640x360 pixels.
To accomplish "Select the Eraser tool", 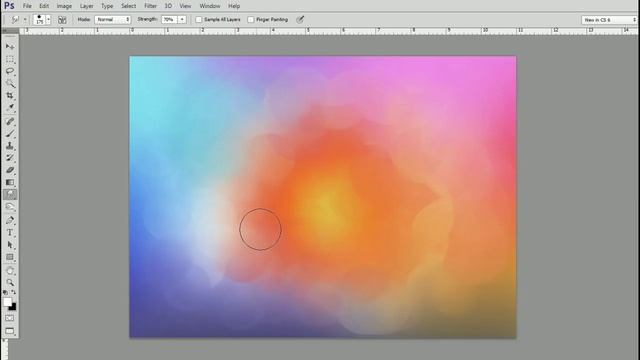I will tap(10, 170).
